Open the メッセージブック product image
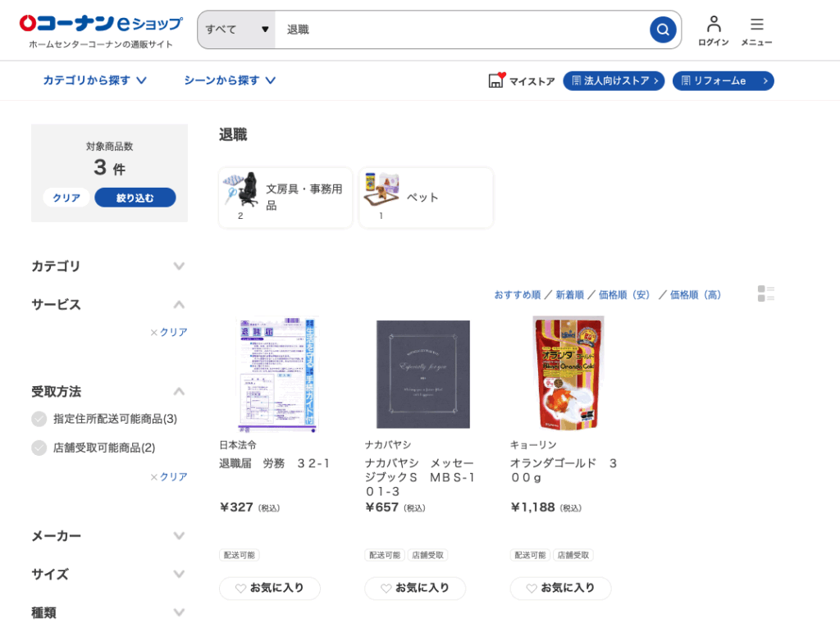The image size is (840, 623). pyautogui.click(x=423, y=374)
